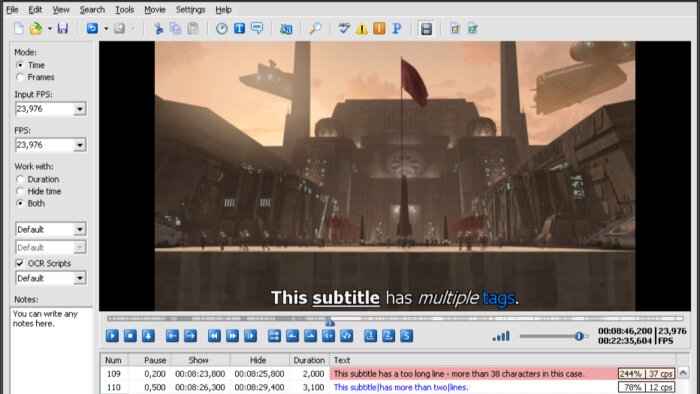Screen dimensions: 700x394
Task: Jump to previous subtitle with left arrow
Action: (172, 336)
